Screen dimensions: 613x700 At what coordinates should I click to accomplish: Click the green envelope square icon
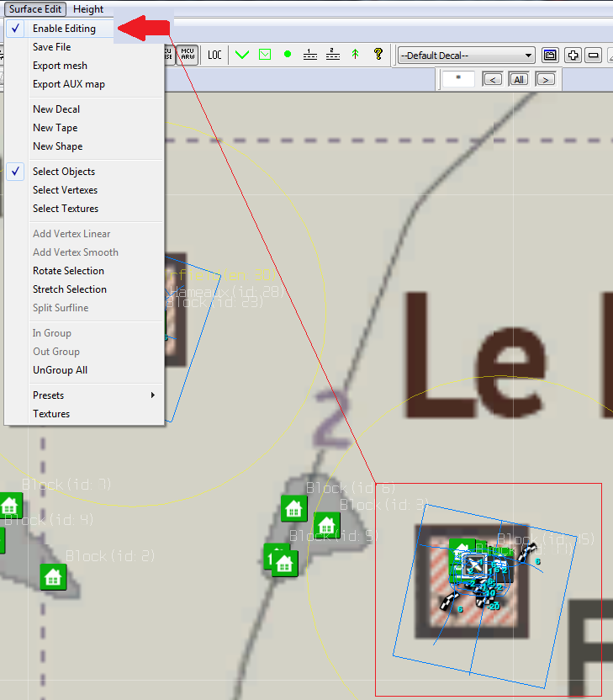(265, 55)
